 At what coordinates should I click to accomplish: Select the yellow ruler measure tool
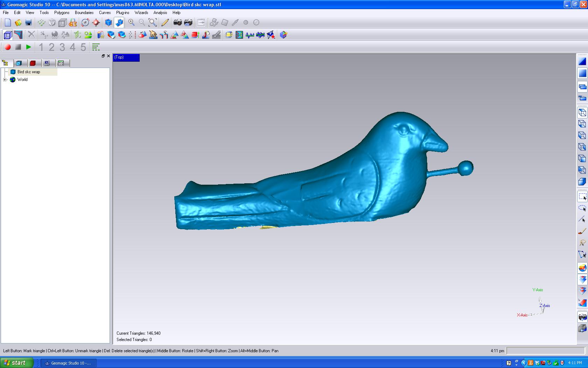[x=165, y=22]
